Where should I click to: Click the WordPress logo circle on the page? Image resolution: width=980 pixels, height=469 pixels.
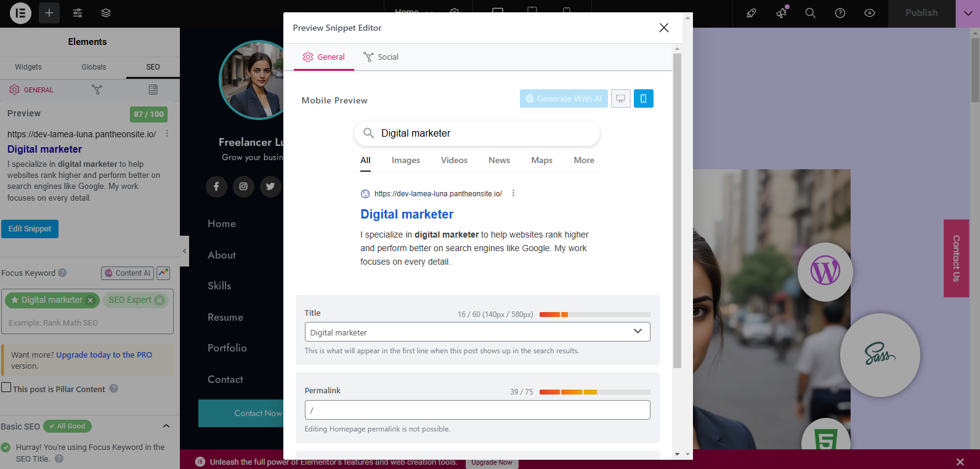click(825, 271)
